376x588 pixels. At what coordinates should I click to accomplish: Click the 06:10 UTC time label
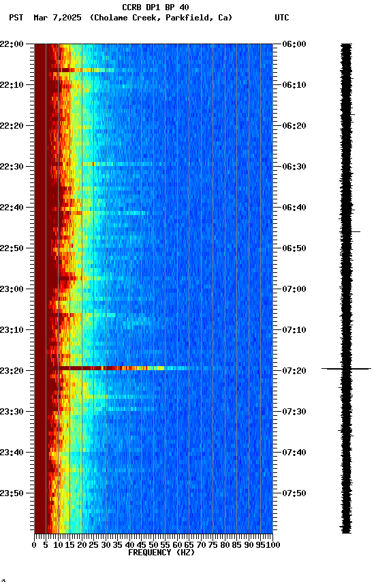coord(294,85)
